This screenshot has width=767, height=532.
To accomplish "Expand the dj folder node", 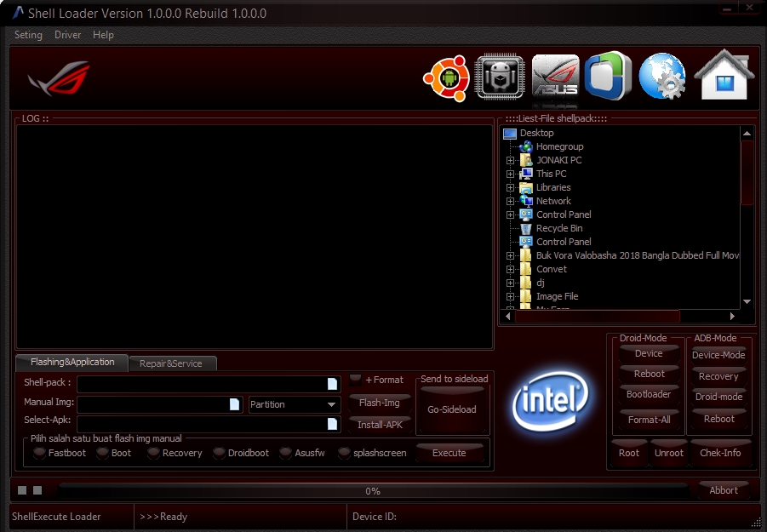I will [x=510, y=283].
